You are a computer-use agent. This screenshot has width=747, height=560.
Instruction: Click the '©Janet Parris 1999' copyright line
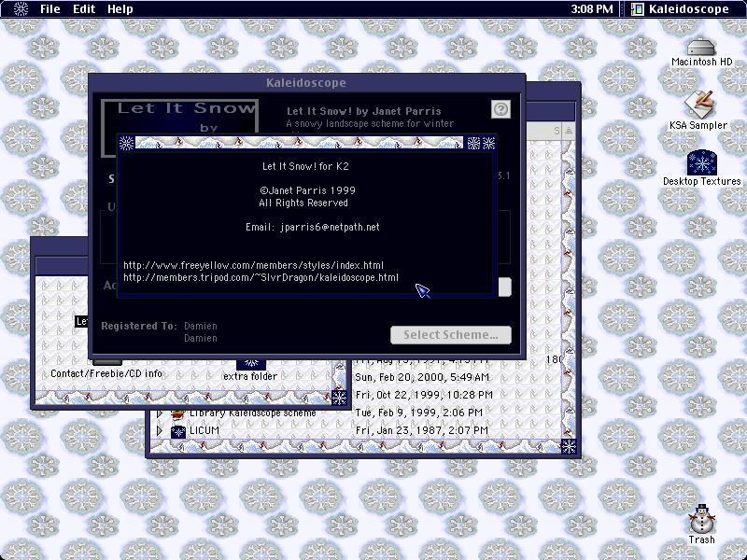(x=308, y=190)
